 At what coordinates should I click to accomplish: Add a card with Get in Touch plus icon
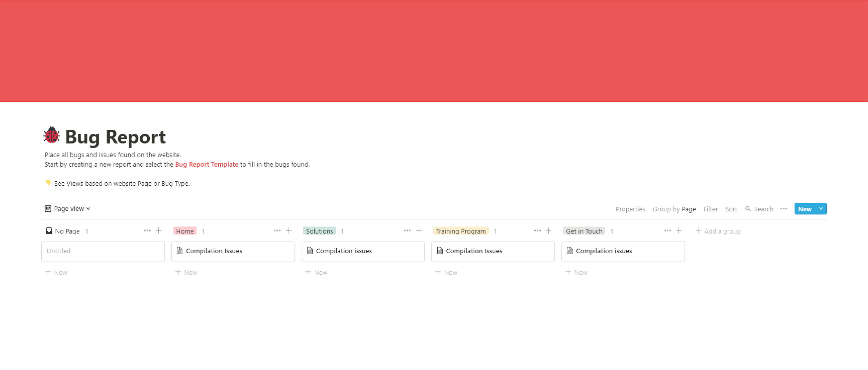point(679,231)
